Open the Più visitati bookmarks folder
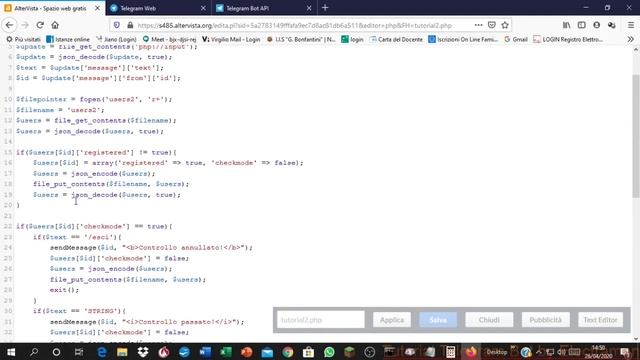The width and height of the screenshot is (640, 360). (24, 39)
